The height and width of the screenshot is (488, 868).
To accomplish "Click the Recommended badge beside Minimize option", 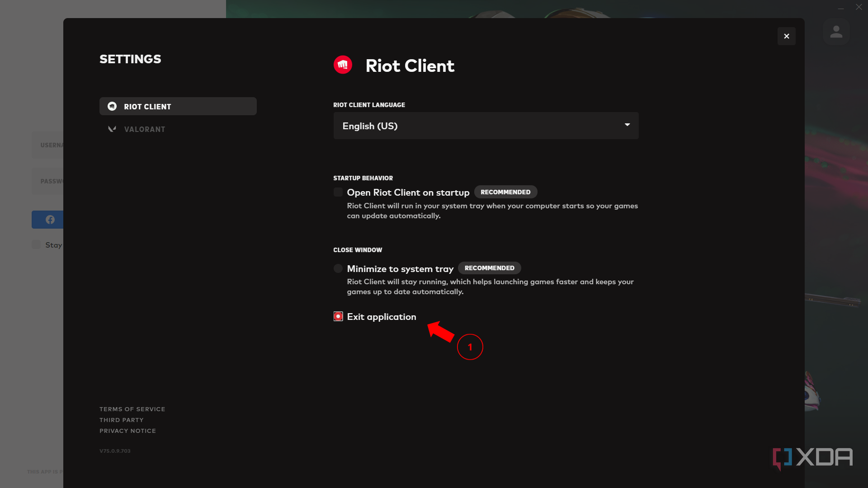I will pos(490,268).
